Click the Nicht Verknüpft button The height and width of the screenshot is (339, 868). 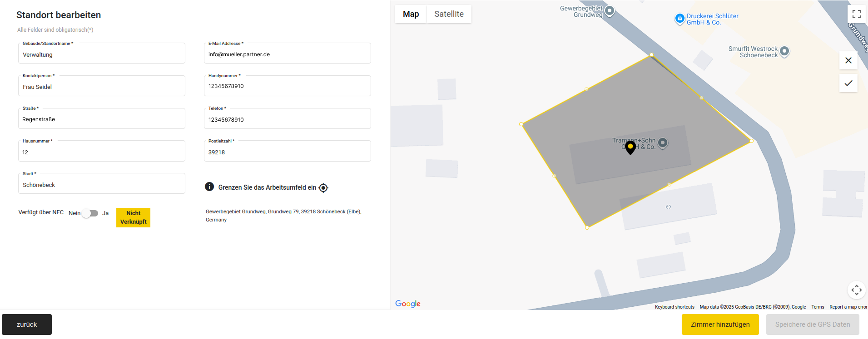[133, 217]
